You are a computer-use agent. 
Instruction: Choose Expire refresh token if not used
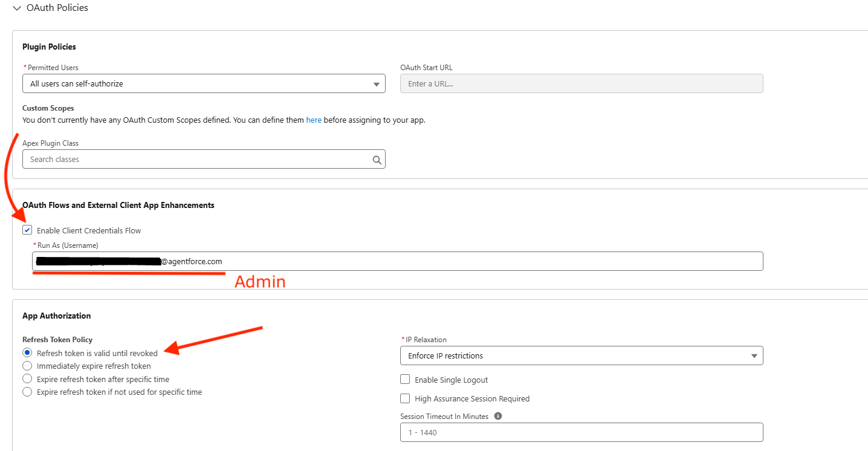click(x=27, y=392)
